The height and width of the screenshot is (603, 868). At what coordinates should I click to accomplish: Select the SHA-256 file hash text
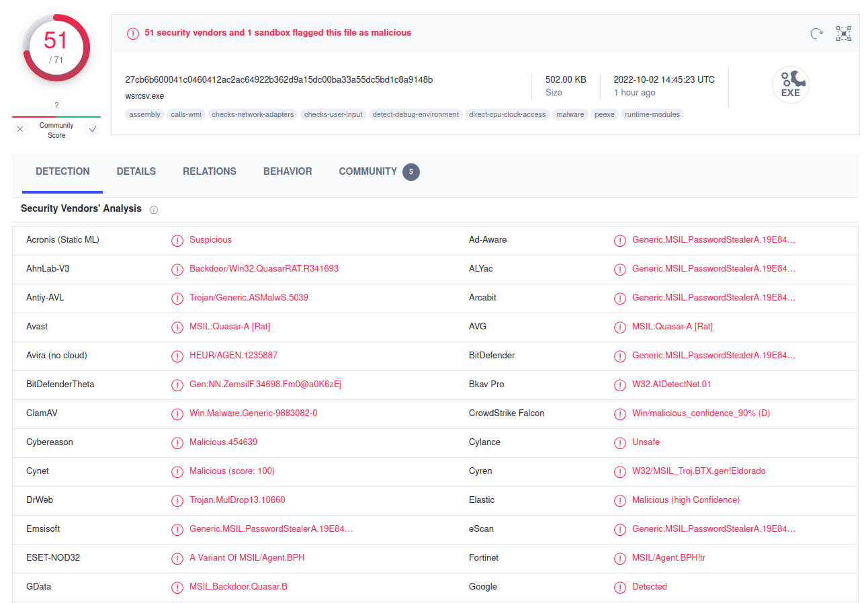click(279, 79)
